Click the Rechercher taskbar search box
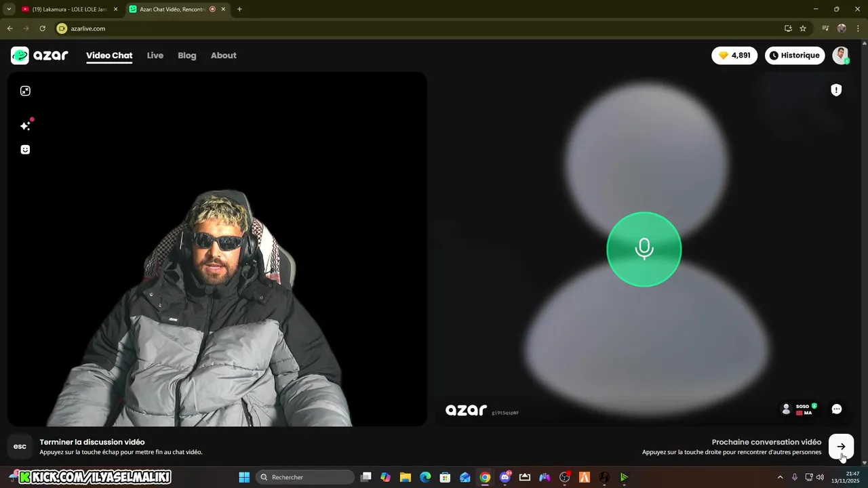This screenshot has width=868, height=488. (x=305, y=477)
